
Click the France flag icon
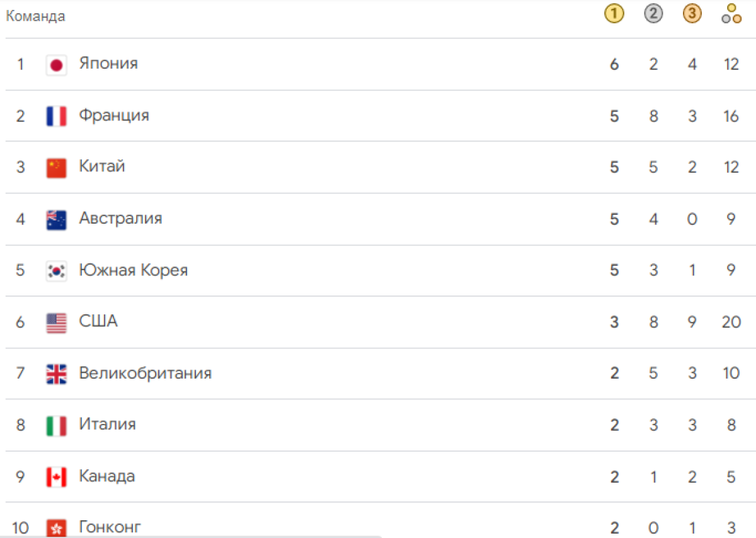pyautogui.click(x=57, y=117)
